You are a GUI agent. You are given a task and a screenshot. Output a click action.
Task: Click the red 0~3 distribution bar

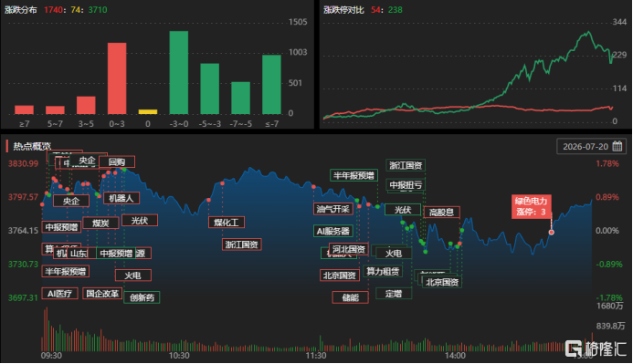(117, 78)
